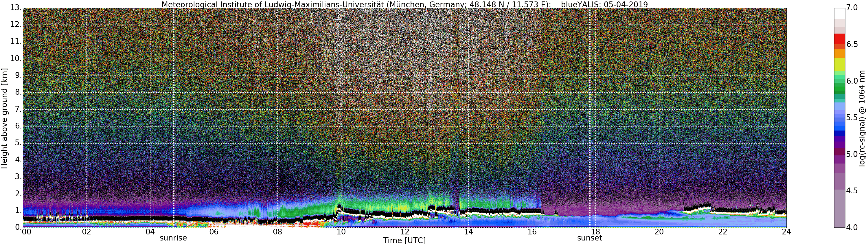This screenshot has width=868, height=246.
Task: Click the y-axis tick label '11.'
Action: pos(16,41)
